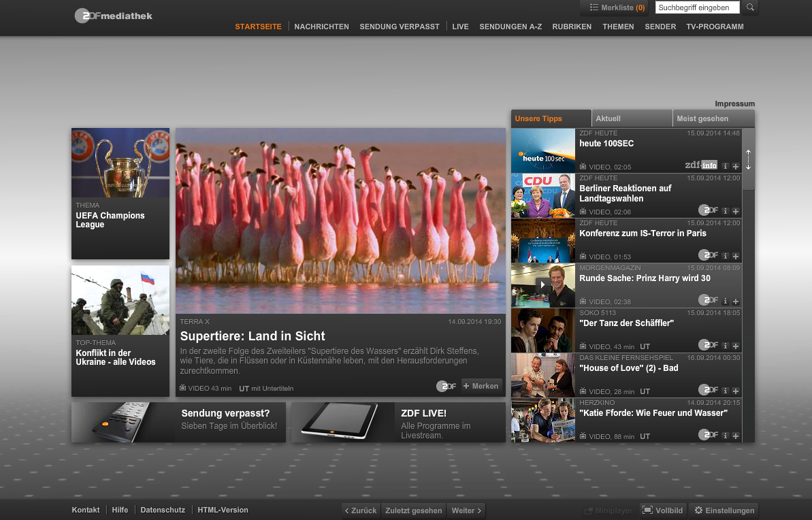Open NACHRICHTEN section
The height and width of the screenshot is (520, 812).
click(x=321, y=27)
